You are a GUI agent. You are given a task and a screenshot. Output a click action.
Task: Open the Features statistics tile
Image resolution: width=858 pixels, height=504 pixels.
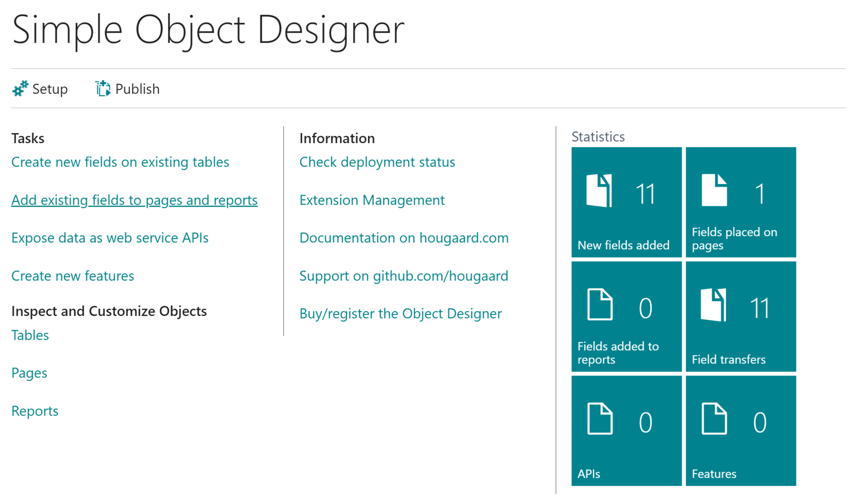pos(741,430)
